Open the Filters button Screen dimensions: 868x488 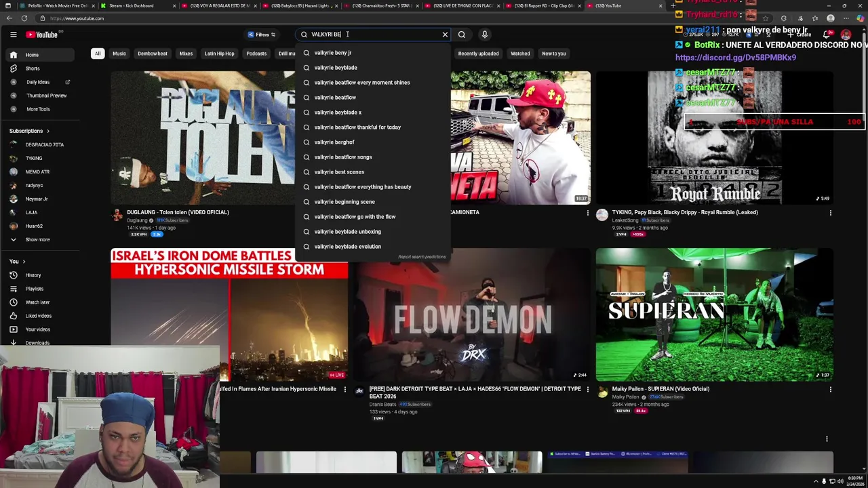262,35
